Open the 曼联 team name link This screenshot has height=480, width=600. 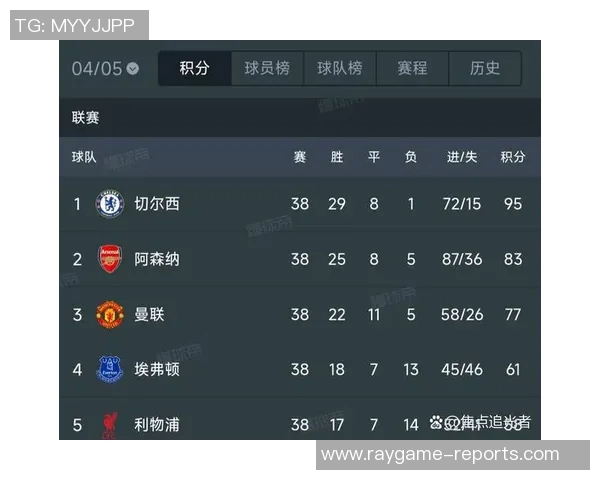pos(150,314)
